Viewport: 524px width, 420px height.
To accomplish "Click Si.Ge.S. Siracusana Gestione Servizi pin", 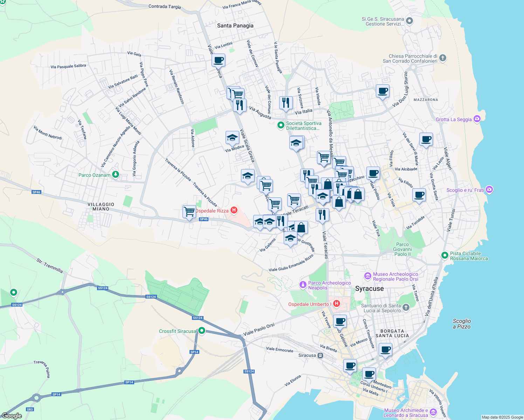I will [x=409, y=21].
